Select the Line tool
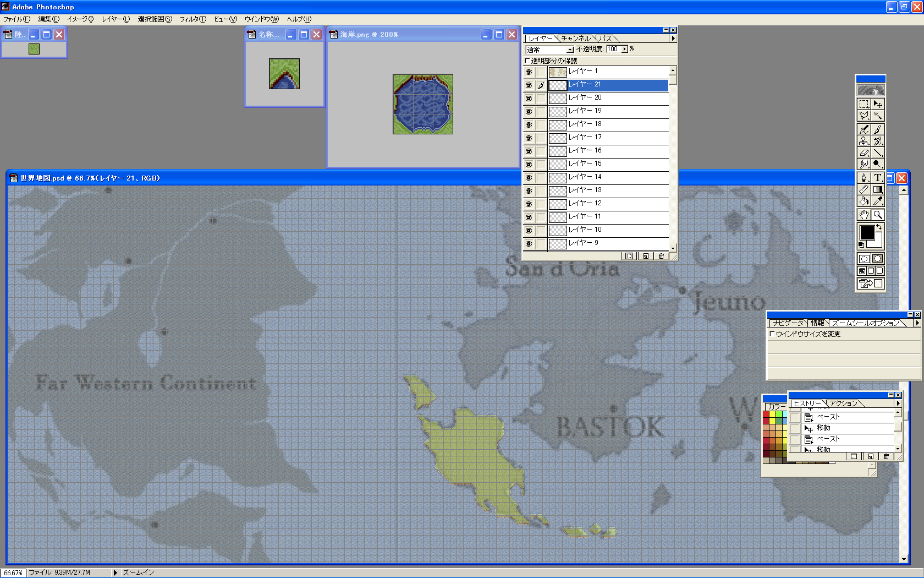Screen dimensions: 924x578 click(x=878, y=152)
